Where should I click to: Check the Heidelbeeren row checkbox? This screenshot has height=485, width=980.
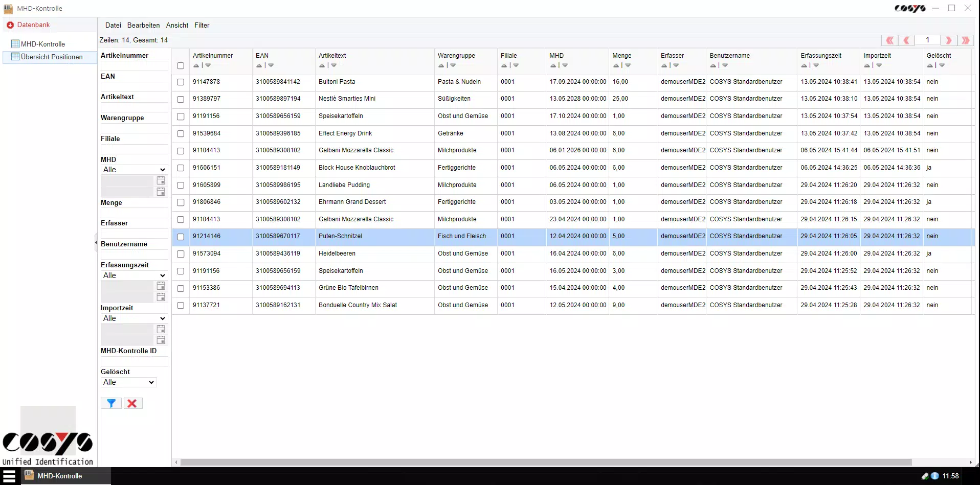pos(181,254)
